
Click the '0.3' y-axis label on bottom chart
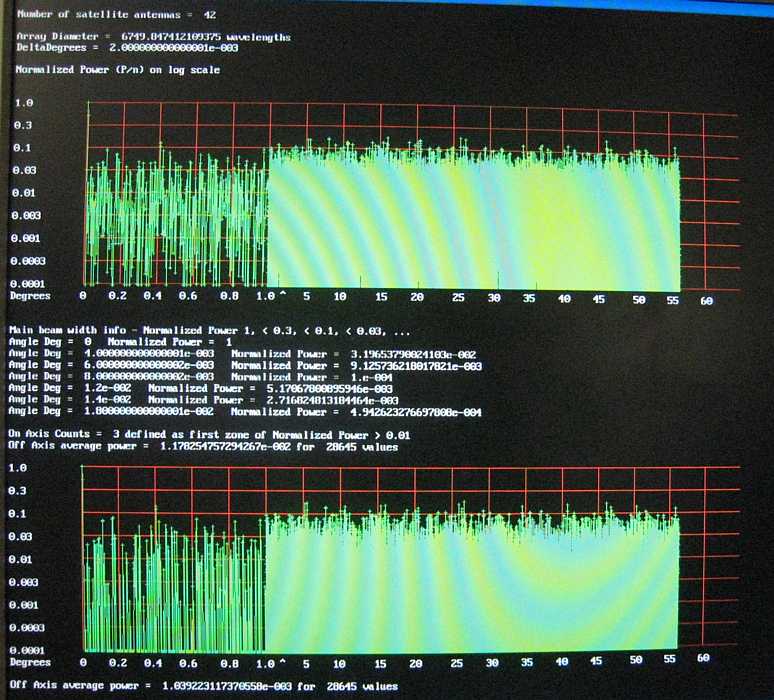click(17, 491)
